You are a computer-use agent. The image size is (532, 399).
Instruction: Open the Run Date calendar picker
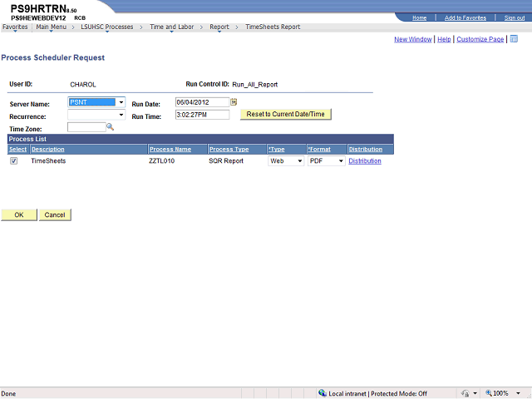tap(234, 102)
